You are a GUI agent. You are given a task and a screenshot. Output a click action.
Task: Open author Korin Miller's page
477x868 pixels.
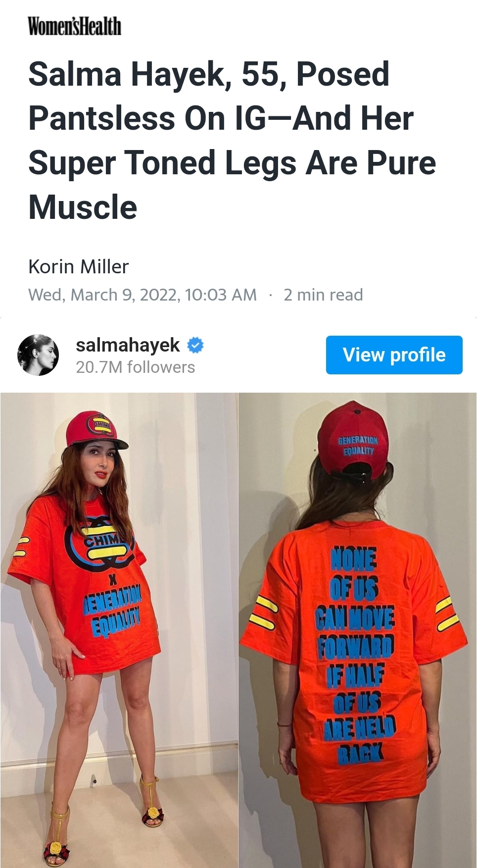coord(79,266)
